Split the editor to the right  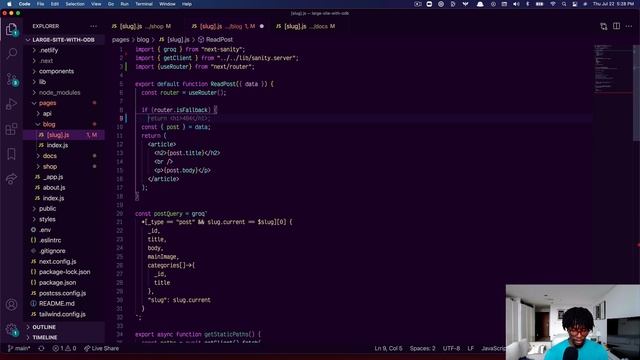click(616, 26)
